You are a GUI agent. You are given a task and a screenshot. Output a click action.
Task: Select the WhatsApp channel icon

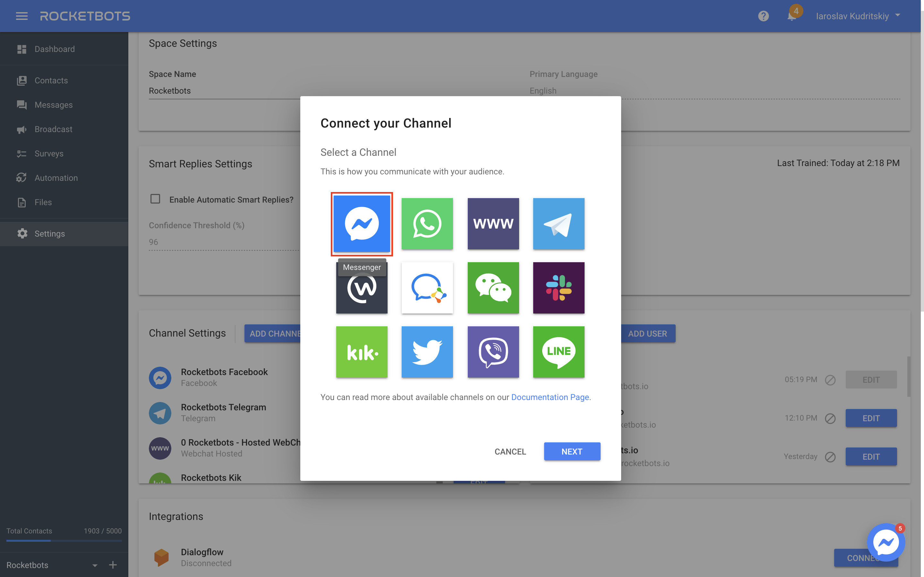426,223
